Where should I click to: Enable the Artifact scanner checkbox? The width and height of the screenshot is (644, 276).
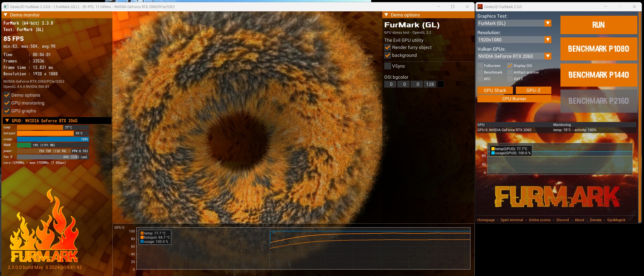pyautogui.click(x=510, y=72)
